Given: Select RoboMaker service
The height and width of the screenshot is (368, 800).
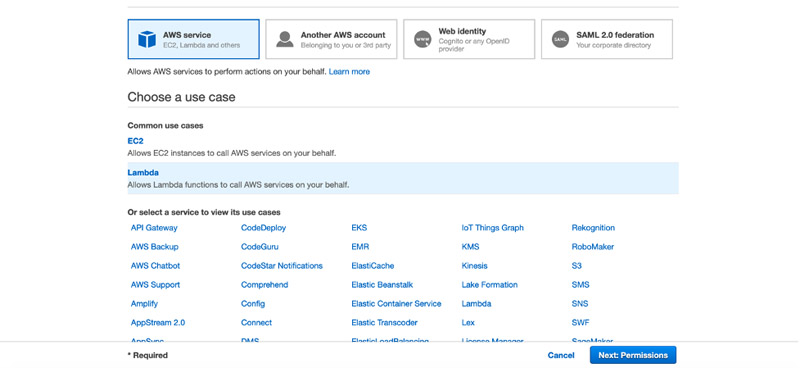Looking at the screenshot, I should click(x=592, y=247).
